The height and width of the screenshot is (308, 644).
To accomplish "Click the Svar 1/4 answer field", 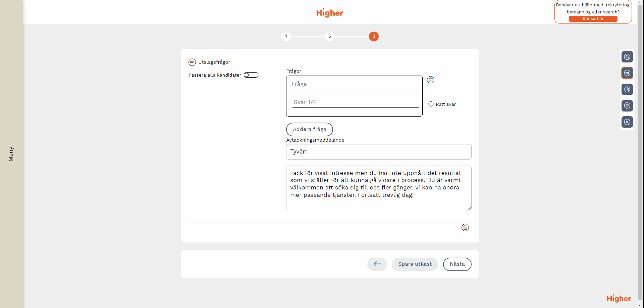I will pyautogui.click(x=355, y=102).
